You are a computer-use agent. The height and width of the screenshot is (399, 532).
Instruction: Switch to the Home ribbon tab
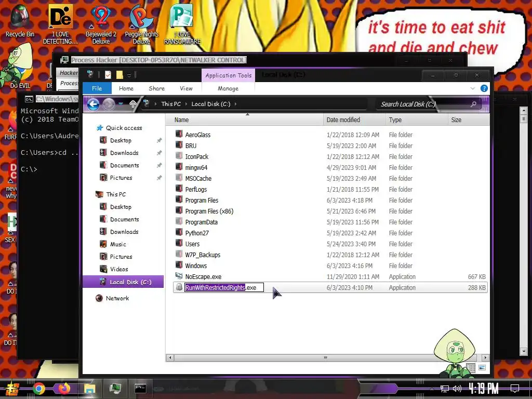click(126, 88)
